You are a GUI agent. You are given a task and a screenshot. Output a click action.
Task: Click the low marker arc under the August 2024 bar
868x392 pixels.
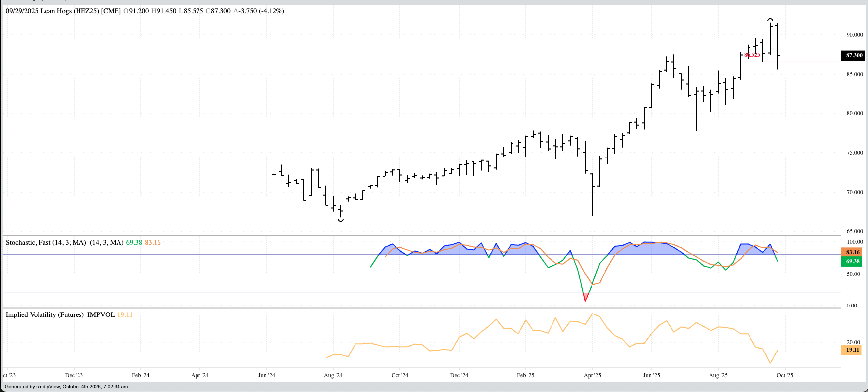[341, 220]
